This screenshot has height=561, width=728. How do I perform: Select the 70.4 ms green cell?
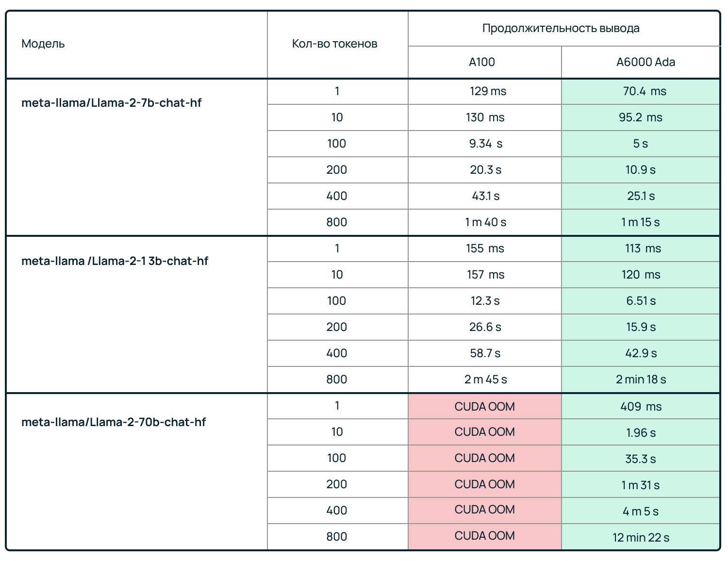644,91
